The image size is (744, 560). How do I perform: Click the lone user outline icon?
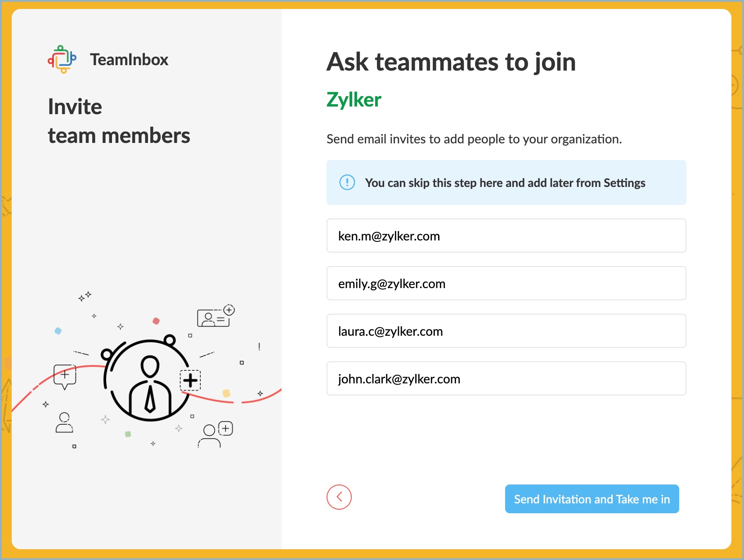click(64, 422)
